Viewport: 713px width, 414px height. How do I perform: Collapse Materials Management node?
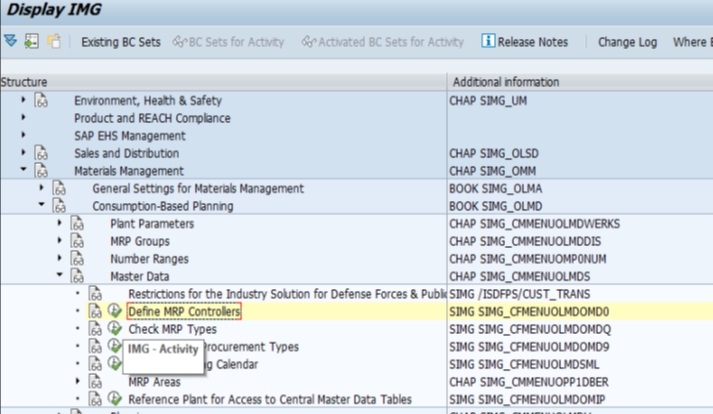click(23, 169)
